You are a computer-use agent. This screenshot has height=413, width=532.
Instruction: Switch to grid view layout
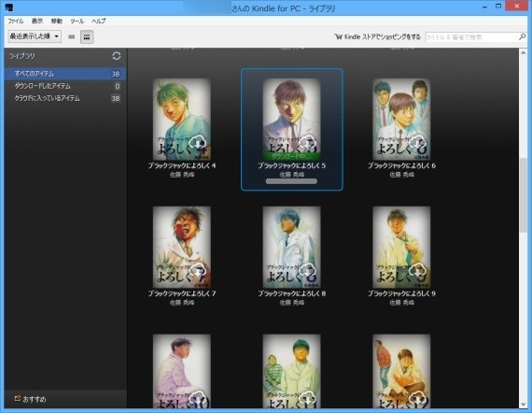pyautogui.click(x=87, y=36)
